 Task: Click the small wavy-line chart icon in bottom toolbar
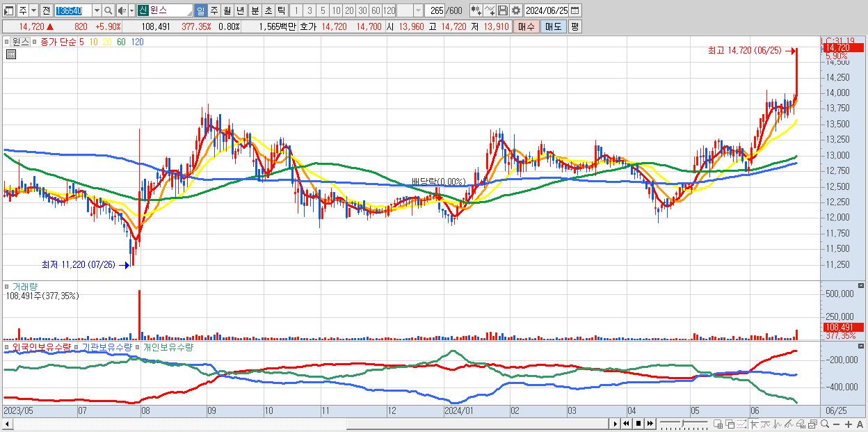click(x=766, y=424)
